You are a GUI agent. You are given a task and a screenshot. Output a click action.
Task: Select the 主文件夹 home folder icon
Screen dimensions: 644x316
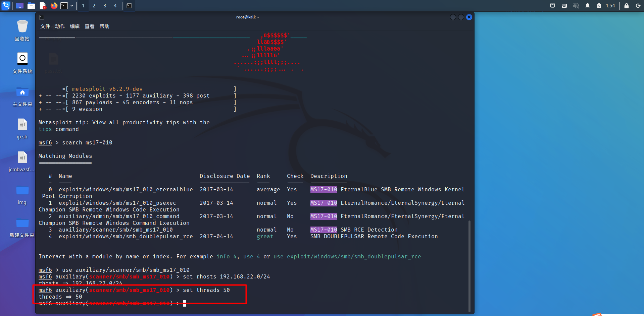22,96
